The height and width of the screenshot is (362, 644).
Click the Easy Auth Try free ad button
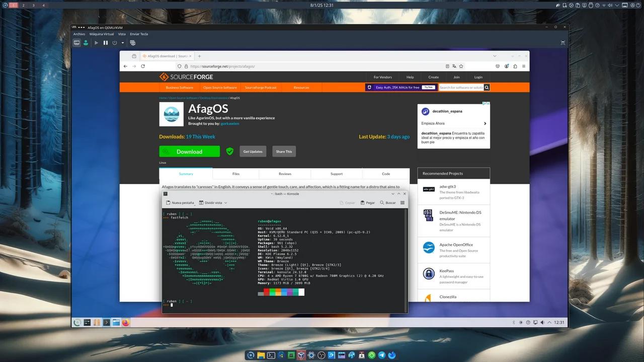[428, 87]
